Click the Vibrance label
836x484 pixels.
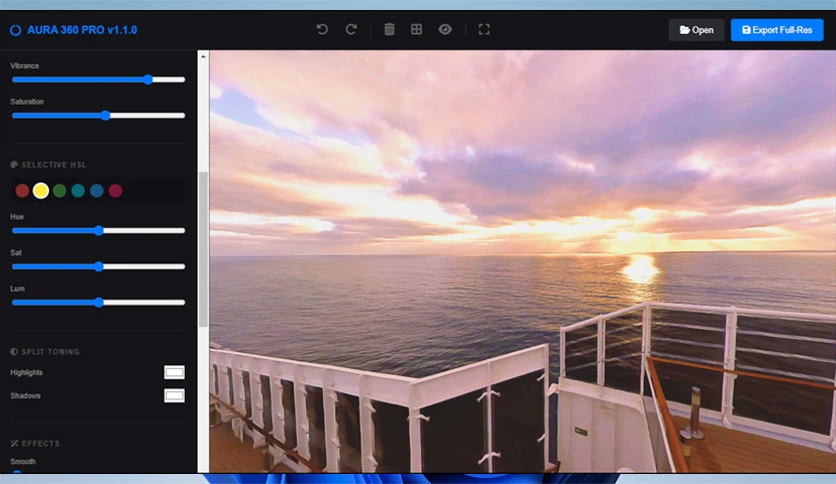coord(25,66)
